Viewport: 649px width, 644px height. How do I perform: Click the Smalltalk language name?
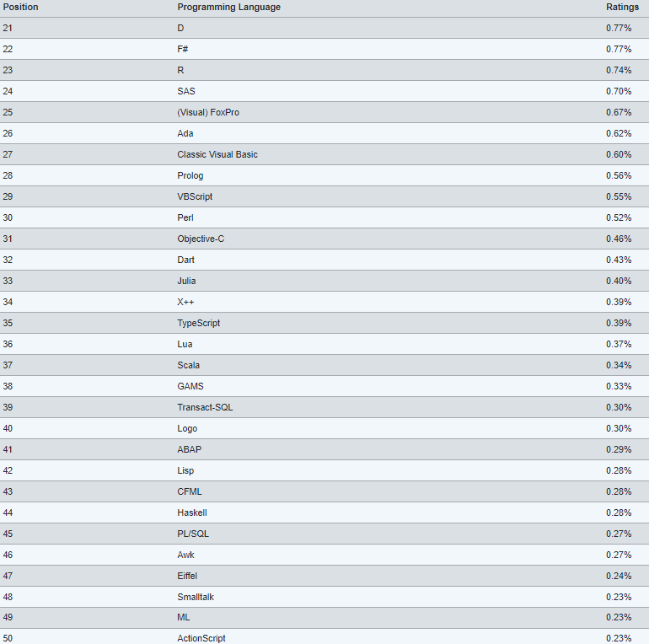(x=196, y=597)
